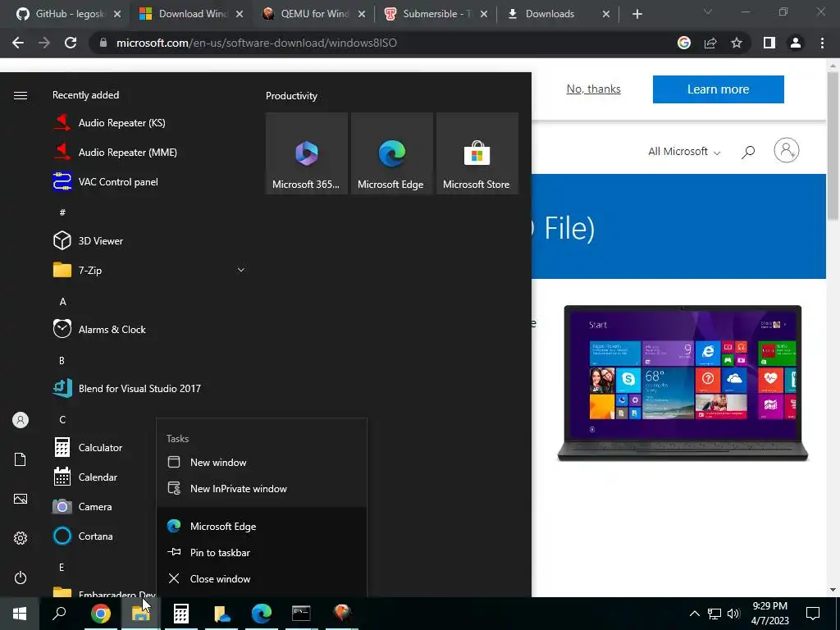
Task: Open user account icon in Start sidebar
Action: pos(21,420)
